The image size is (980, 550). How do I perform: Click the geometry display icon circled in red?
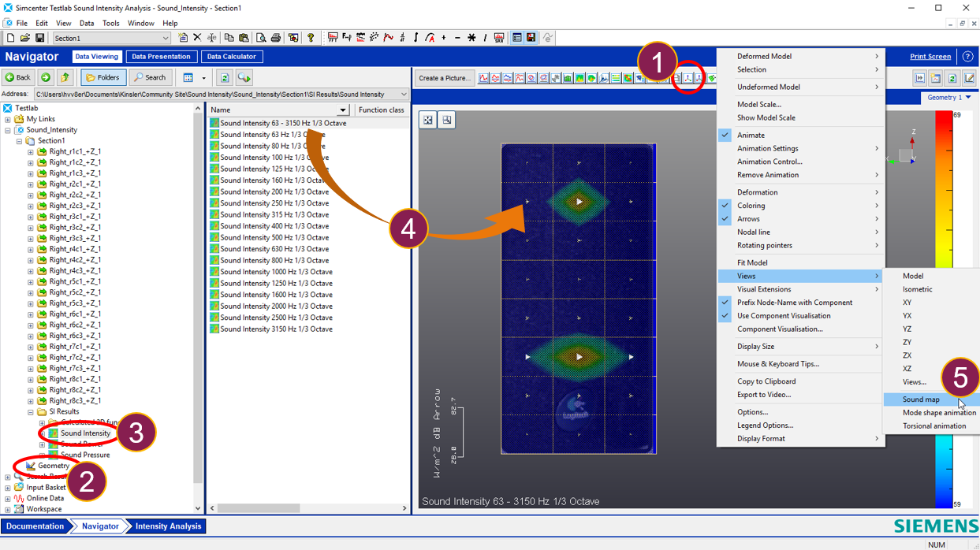pos(688,78)
